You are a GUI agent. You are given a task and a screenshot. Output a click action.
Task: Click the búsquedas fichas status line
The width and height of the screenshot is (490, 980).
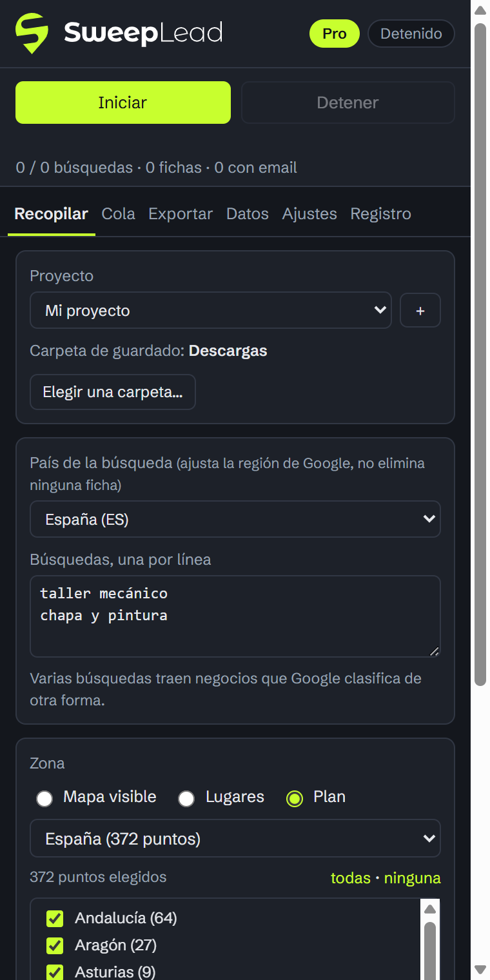(157, 168)
